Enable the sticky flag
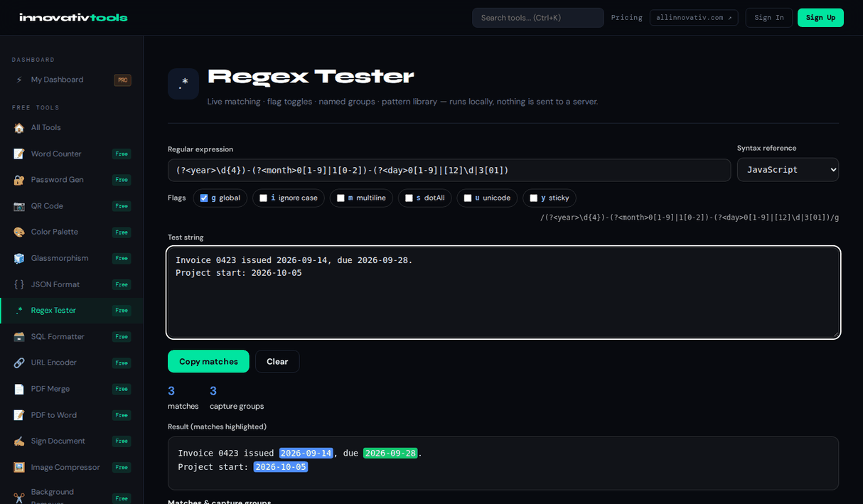This screenshot has height=504, width=863. 534,198
